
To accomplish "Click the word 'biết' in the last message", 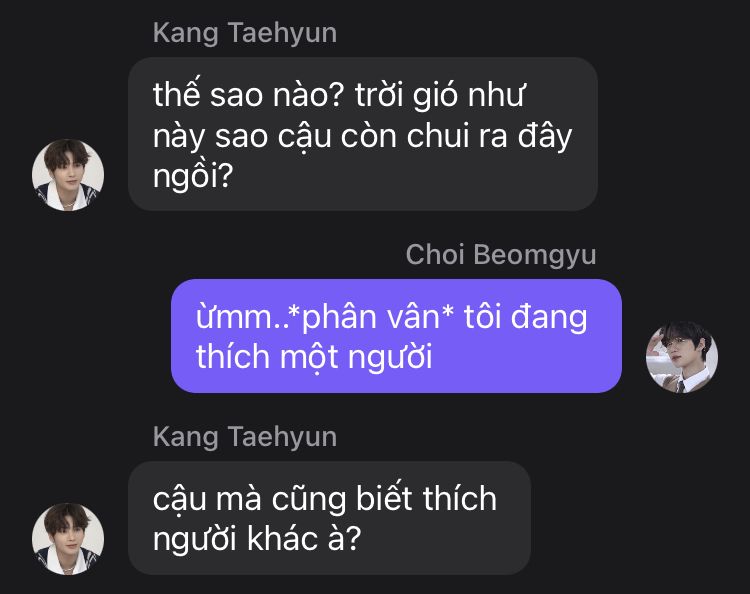I will click(x=385, y=499).
